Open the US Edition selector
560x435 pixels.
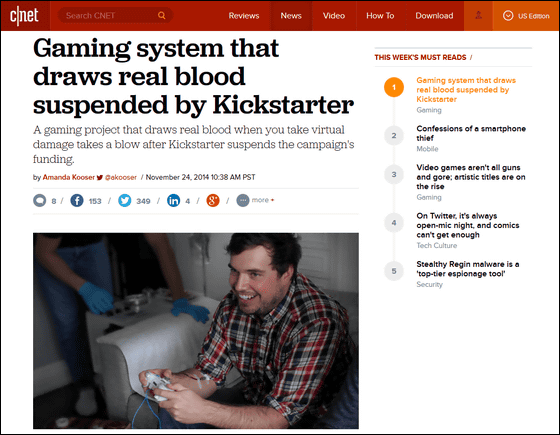click(x=526, y=16)
